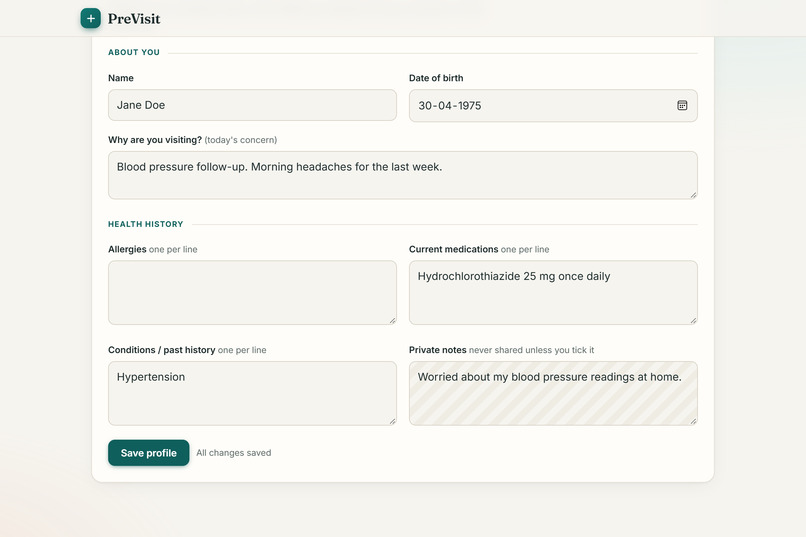The height and width of the screenshot is (537, 806).
Task: Click the Save profile button
Action: click(149, 453)
